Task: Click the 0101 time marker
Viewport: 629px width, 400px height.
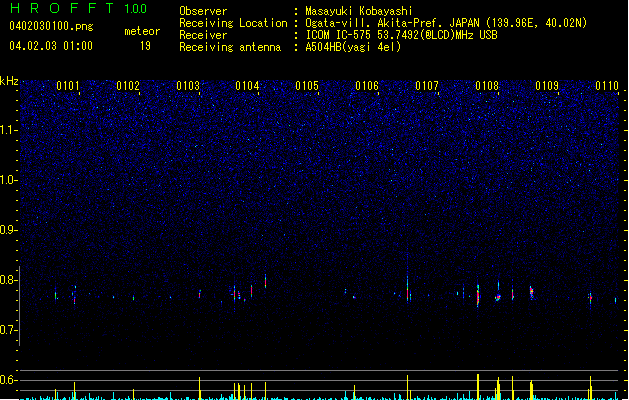Action: tap(68, 86)
